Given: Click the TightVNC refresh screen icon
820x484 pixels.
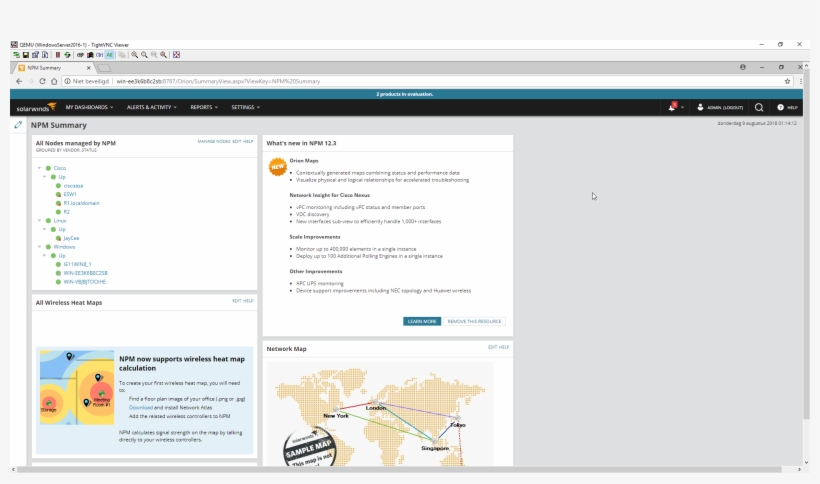Looking at the screenshot, I should point(67,55).
